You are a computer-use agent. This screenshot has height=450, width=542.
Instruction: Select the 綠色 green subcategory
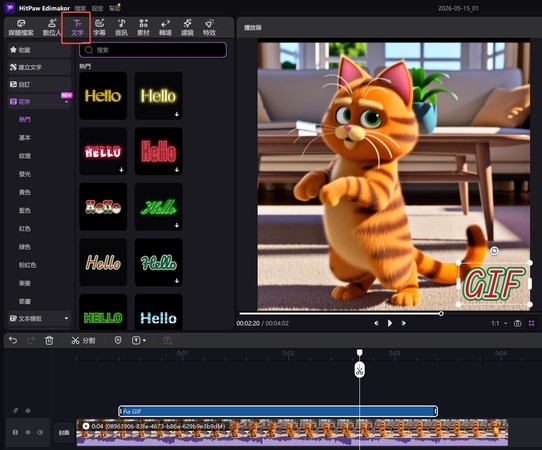point(25,247)
